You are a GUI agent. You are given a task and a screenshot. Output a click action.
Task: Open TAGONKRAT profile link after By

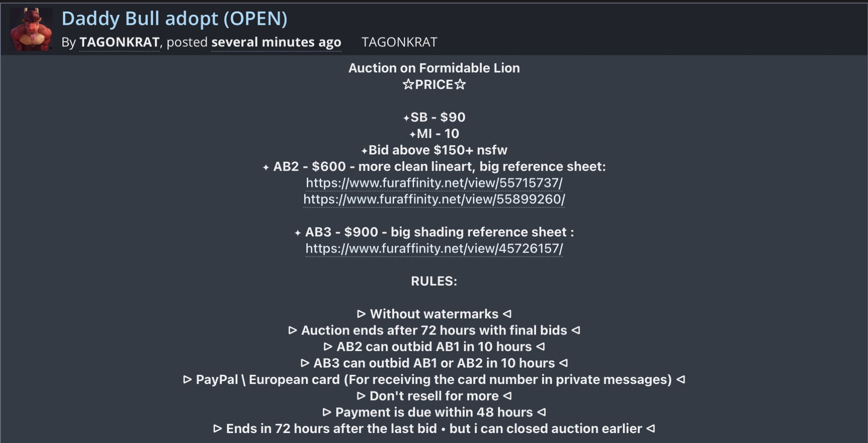pyautogui.click(x=119, y=42)
